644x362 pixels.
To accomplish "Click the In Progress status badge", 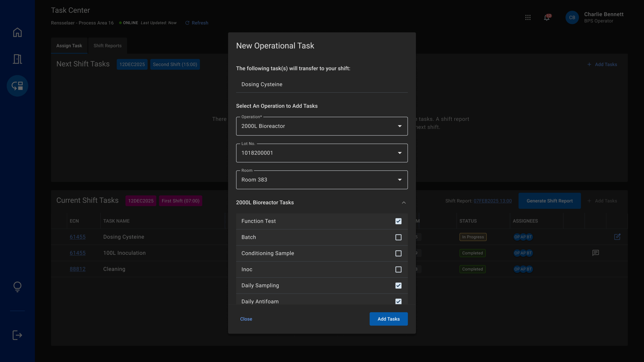I will pos(473,237).
